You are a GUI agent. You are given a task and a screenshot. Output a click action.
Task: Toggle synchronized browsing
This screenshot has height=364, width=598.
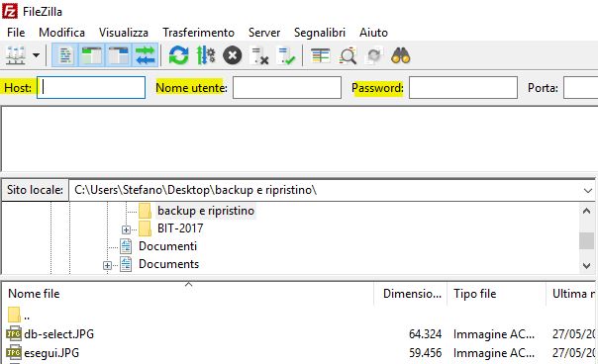374,55
